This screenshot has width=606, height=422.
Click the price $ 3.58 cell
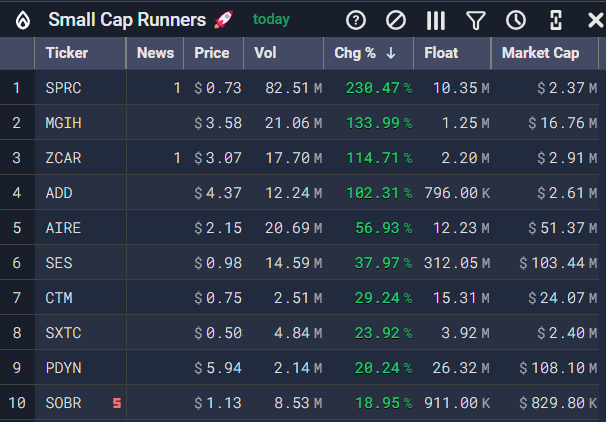pyautogui.click(x=218, y=123)
